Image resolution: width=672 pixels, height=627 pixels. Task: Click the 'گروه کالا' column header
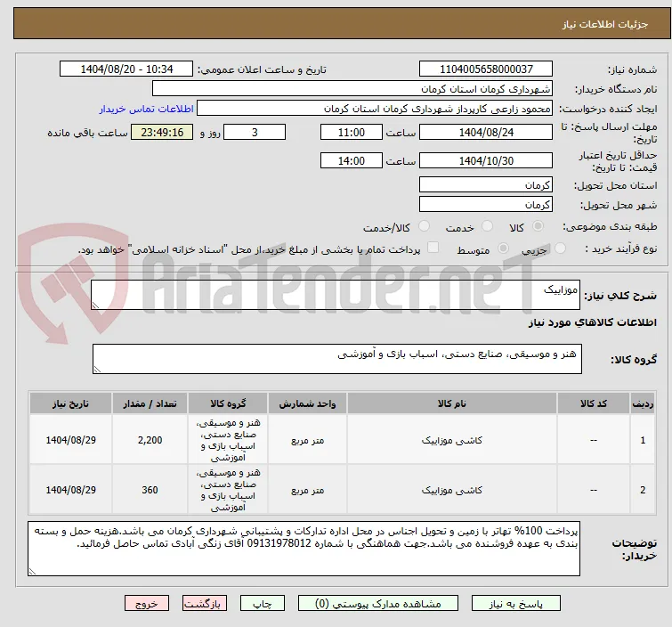click(228, 404)
